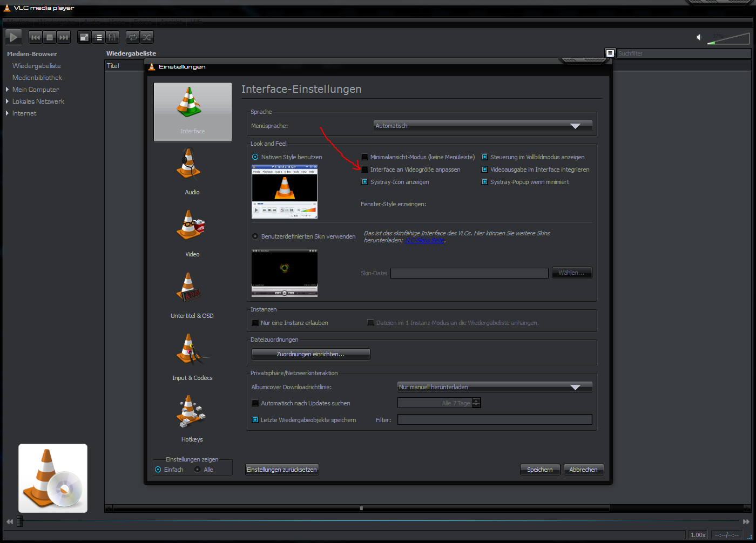Mute audio with the speaker icon
756x543 pixels.
pyautogui.click(x=699, y=37)
